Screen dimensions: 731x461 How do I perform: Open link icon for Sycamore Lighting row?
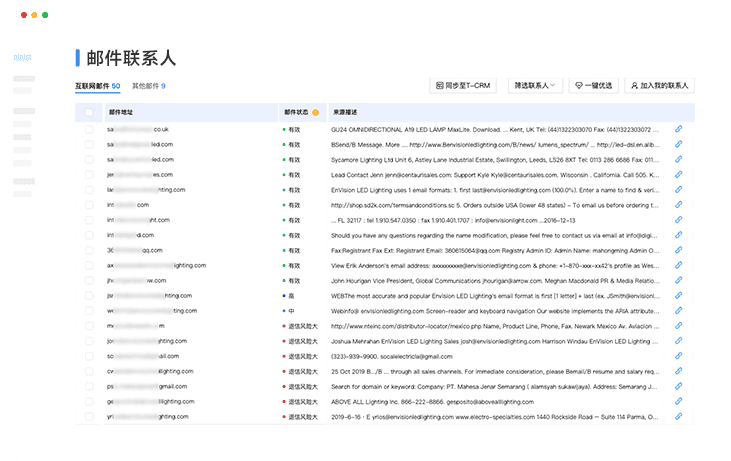click(679, 159)
